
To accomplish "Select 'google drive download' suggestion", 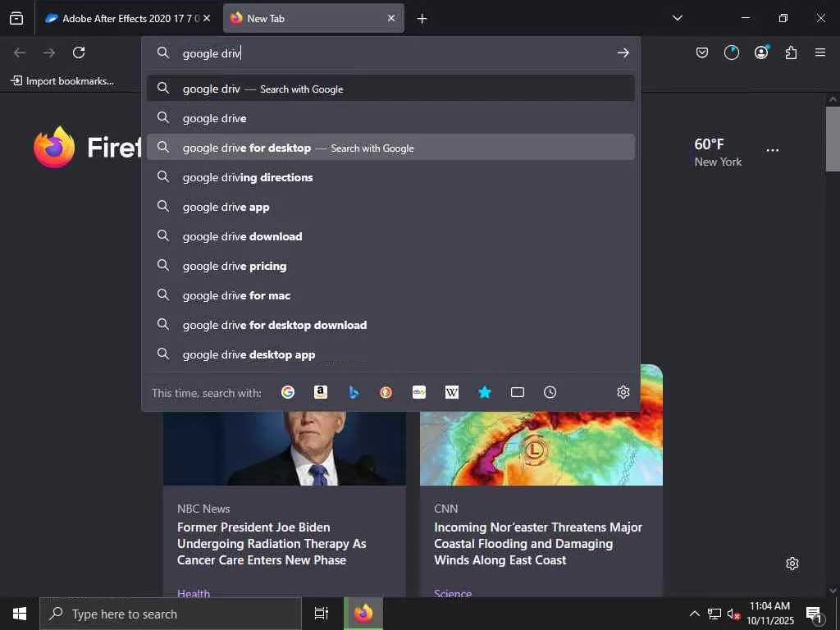I will (390, 236).
